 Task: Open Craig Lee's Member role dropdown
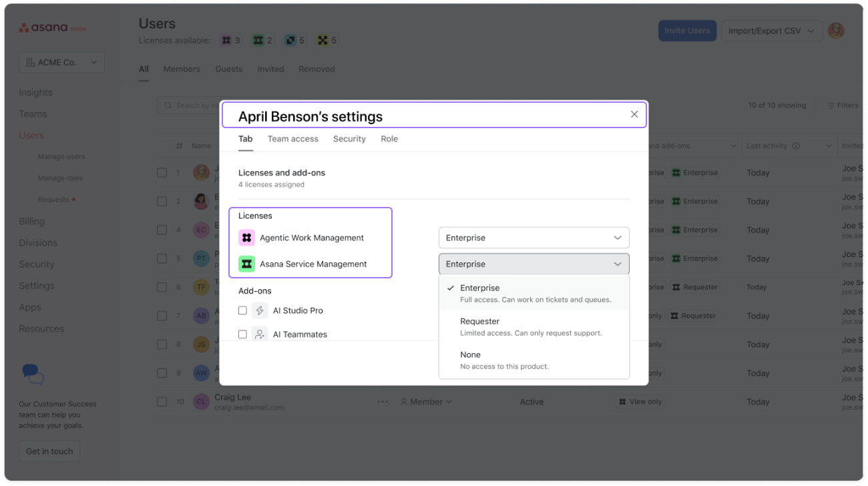click(x=426, y=402)
